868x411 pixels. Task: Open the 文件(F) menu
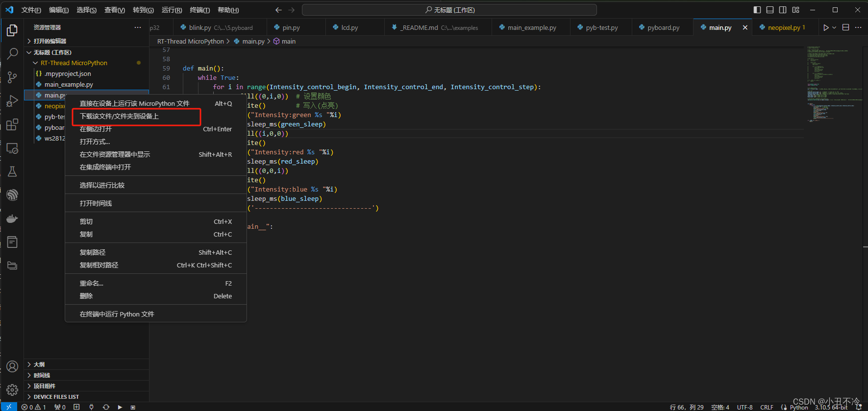pyautogui.click(x=31, y=10)
